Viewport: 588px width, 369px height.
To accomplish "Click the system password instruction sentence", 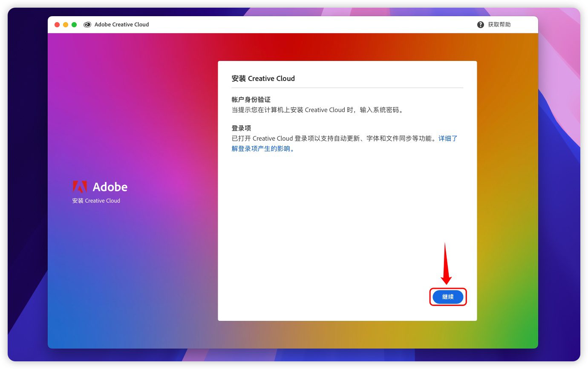I will [317, 110].
